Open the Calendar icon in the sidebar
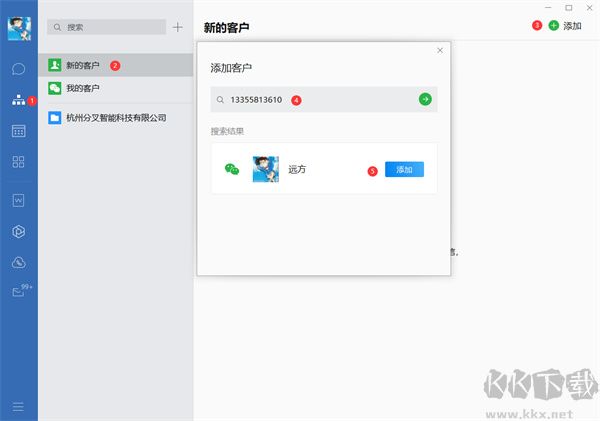 click(18, 131)
